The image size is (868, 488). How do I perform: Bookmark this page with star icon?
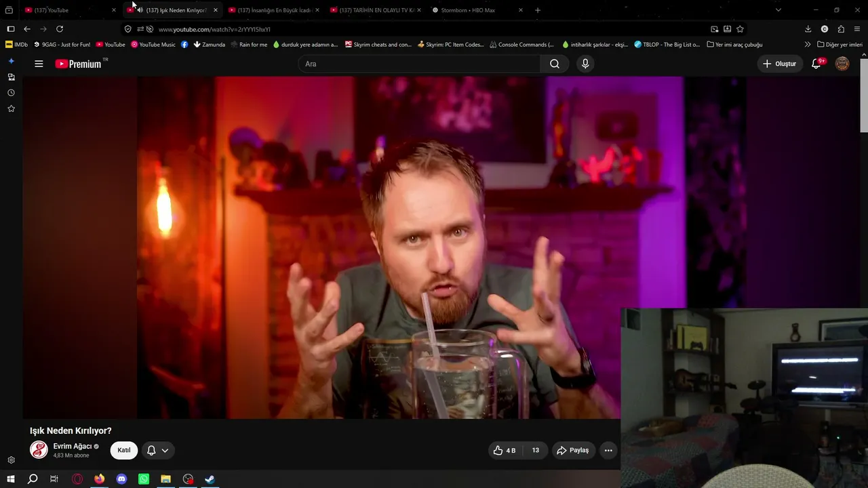coord(740,29)
